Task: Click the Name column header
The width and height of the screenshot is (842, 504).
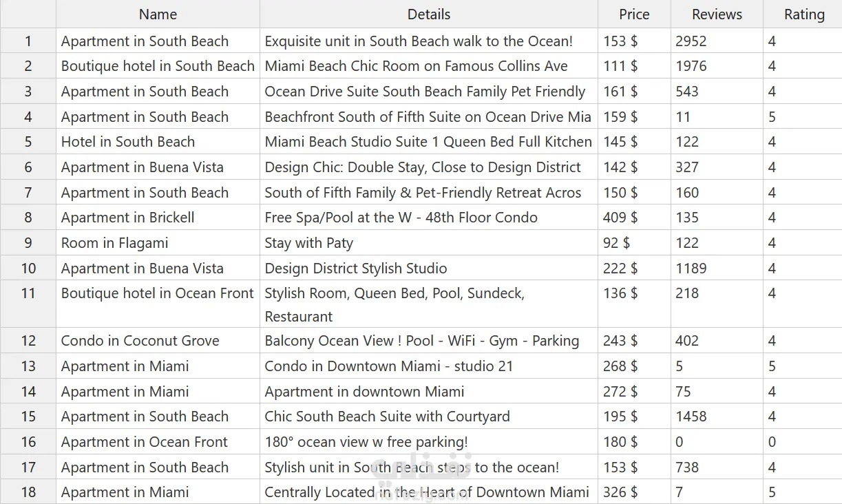Action: pos(158,14)
